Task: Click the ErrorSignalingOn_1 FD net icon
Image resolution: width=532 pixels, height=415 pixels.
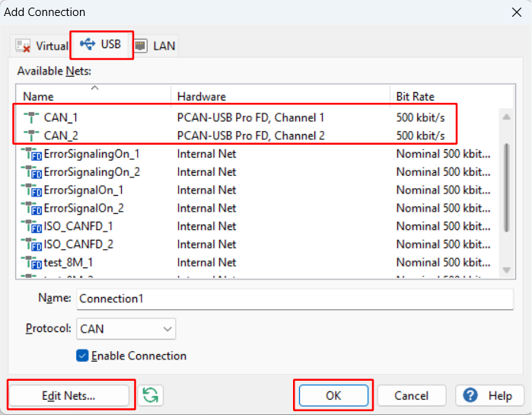Action: [x=32, y=154]
